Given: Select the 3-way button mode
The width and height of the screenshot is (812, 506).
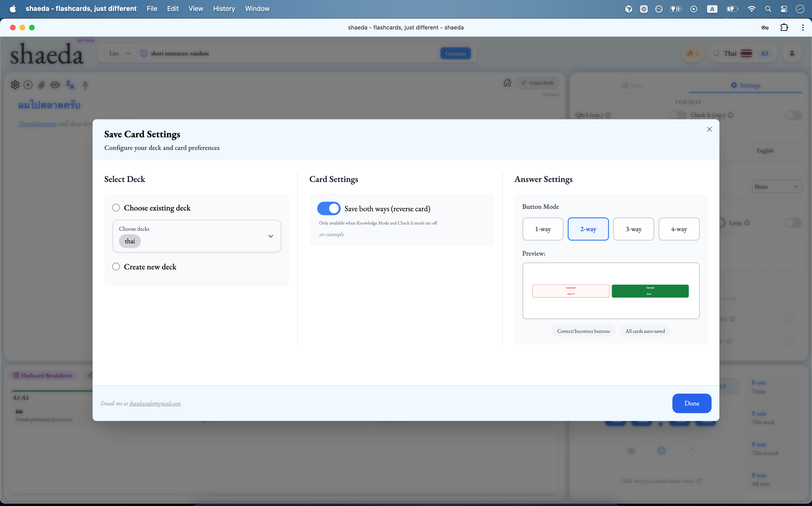Looking at the screenshot, I should [x=633, y=229].
